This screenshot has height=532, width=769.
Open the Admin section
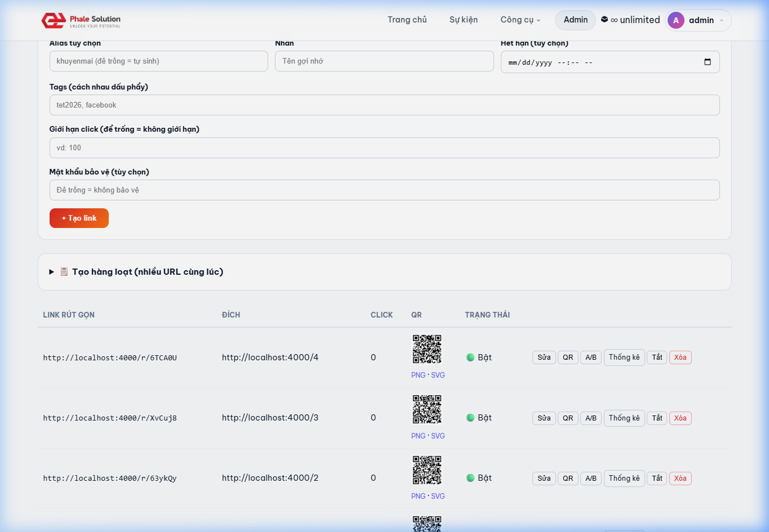click(576, 20)
